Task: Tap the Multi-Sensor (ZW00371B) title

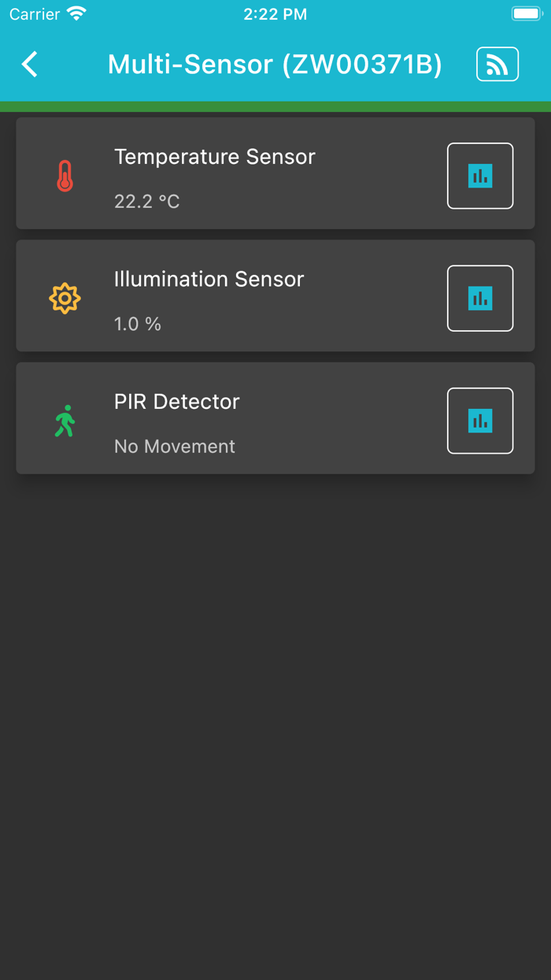Action: point(275,64)
